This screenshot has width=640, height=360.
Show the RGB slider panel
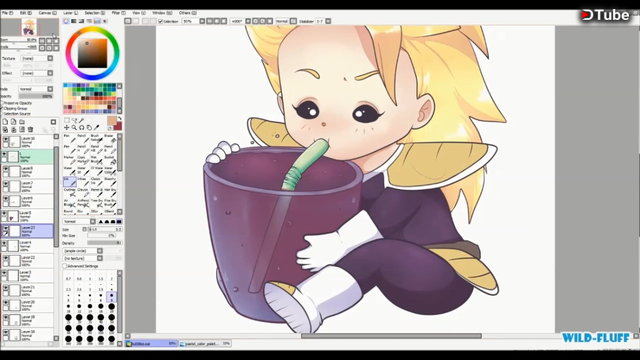[x=74, y=21]
